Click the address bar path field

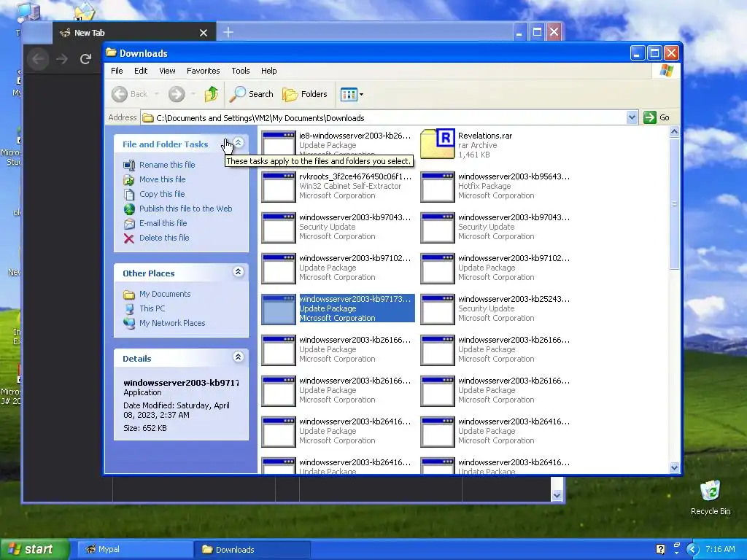[384, 117]
